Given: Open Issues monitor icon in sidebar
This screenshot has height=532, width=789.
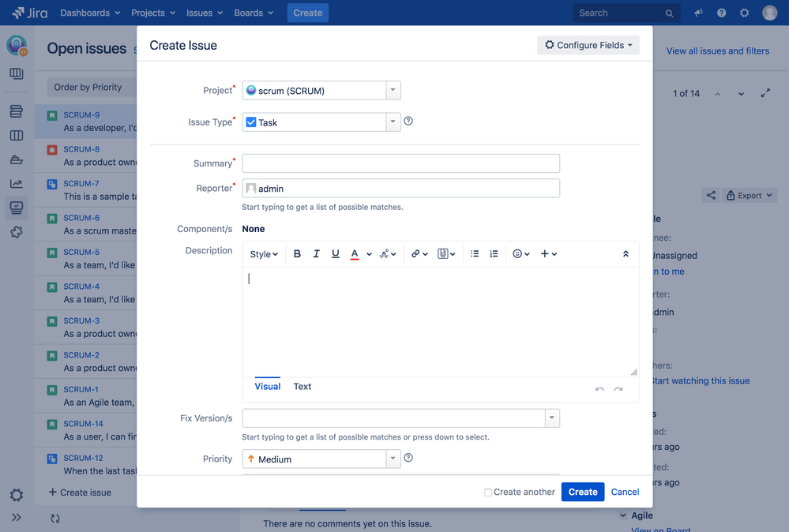Looking at the screenshot, I should point(16,208).
